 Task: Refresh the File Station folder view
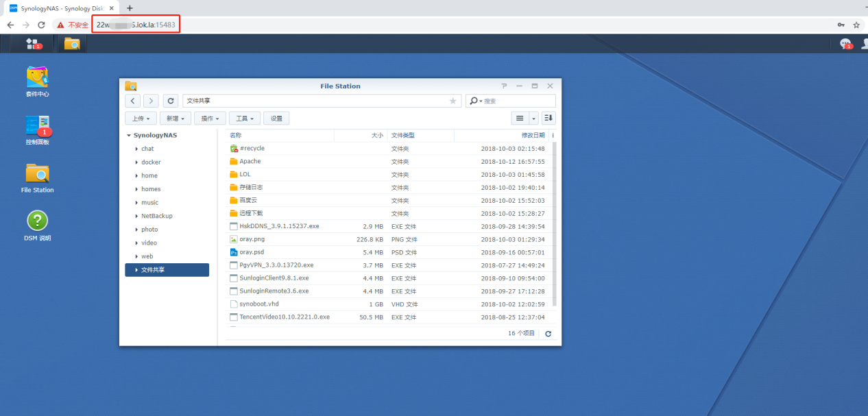(171, 101)
